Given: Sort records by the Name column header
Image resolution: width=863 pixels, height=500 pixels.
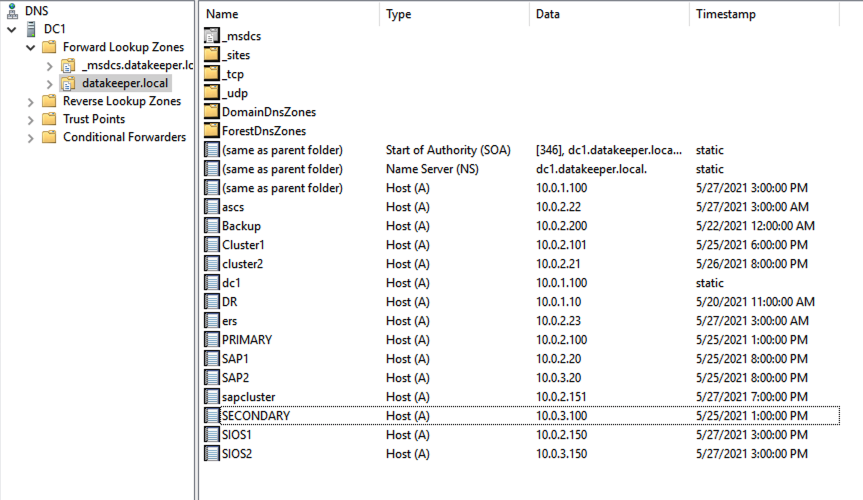Looking at the screenshot, I should click(289, 14).
